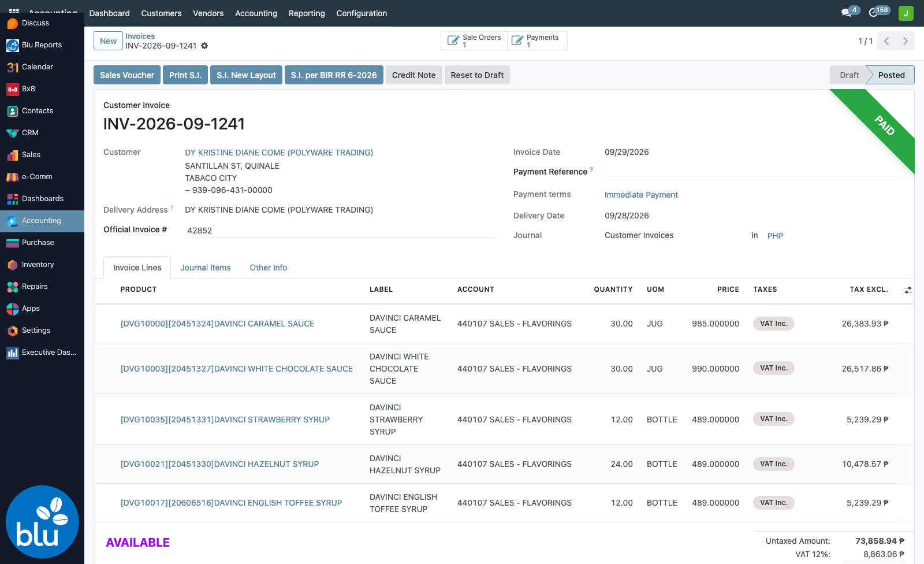Click the Print S.I. button

coord(185,75)
